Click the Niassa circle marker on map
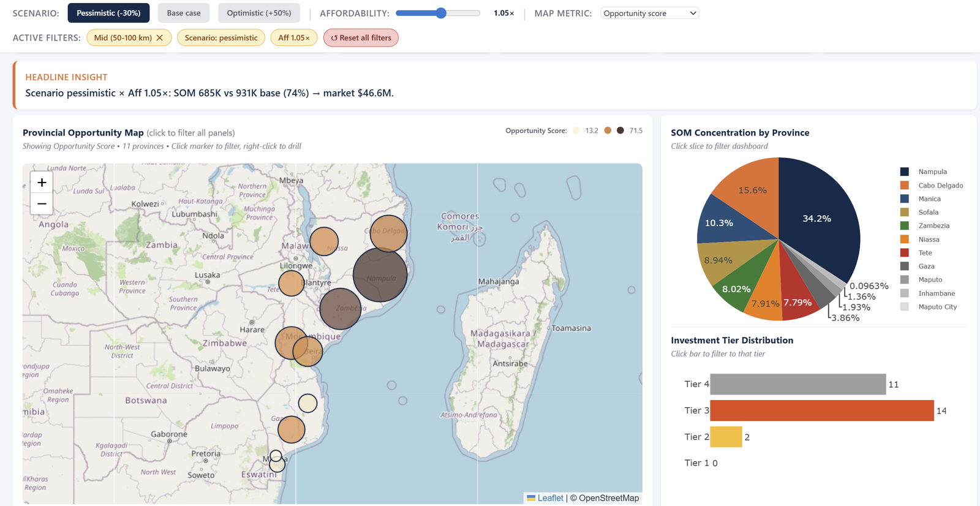The height and width of the screenshot is (506, 980). 324,241
